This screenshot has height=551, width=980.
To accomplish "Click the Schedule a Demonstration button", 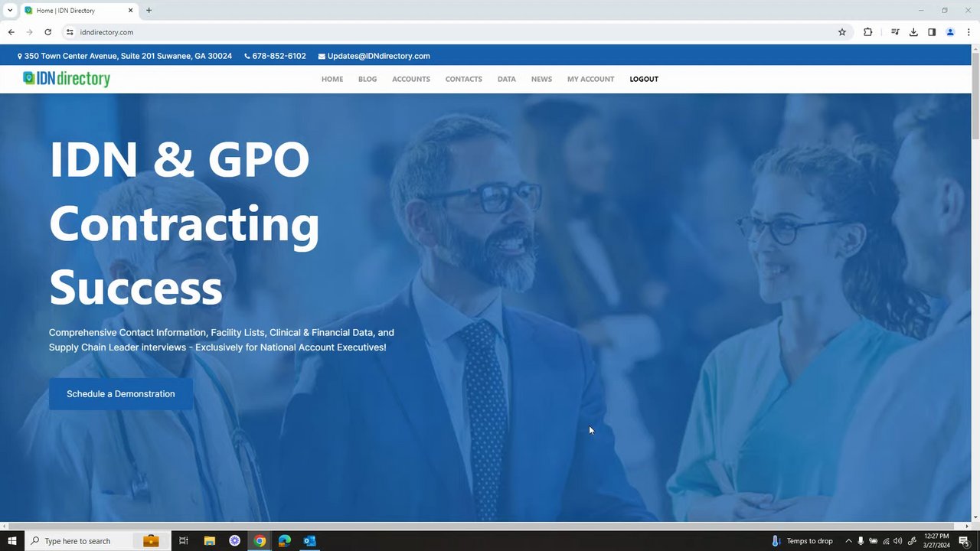I will coord(121,394).
